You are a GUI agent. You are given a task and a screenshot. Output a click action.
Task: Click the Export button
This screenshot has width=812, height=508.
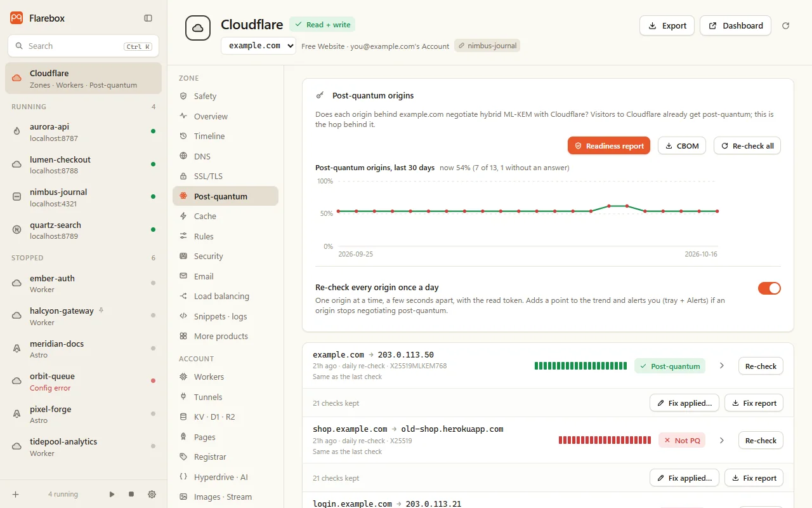click(667, 25)
